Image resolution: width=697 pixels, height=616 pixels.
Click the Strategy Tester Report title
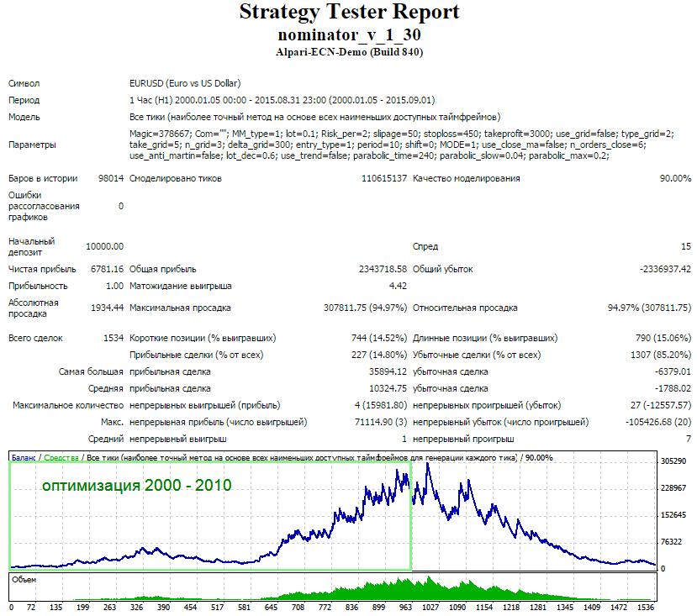350,12
